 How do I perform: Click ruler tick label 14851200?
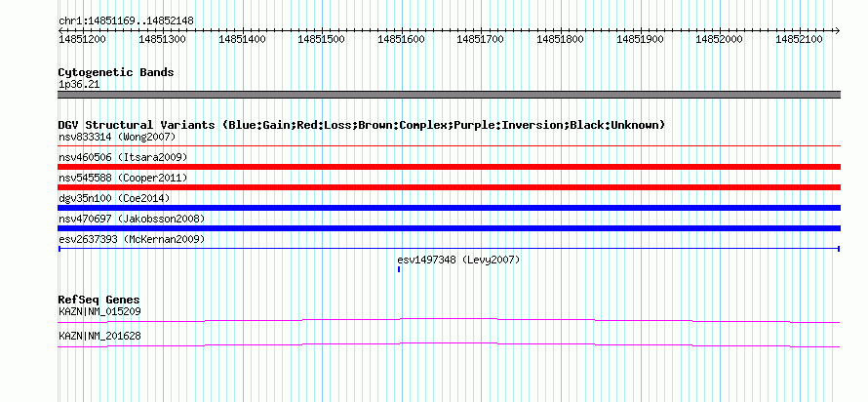[83, 39]
